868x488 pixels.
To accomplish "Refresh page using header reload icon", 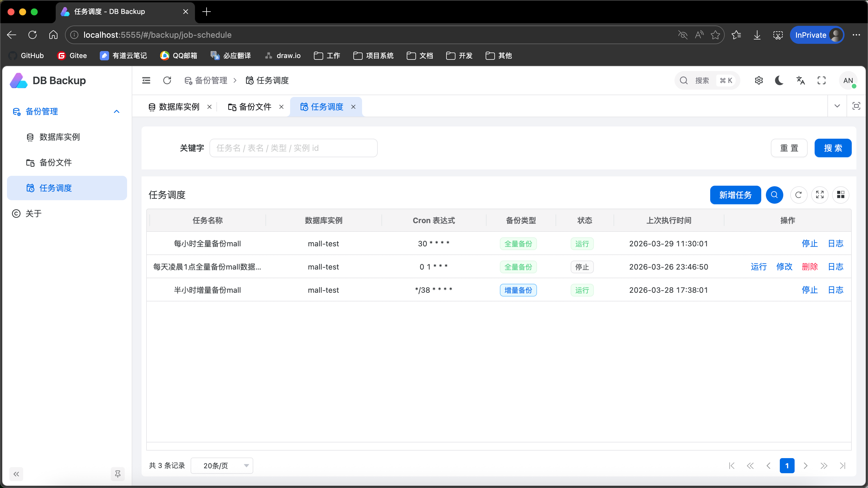I will [x=167, y=80].
